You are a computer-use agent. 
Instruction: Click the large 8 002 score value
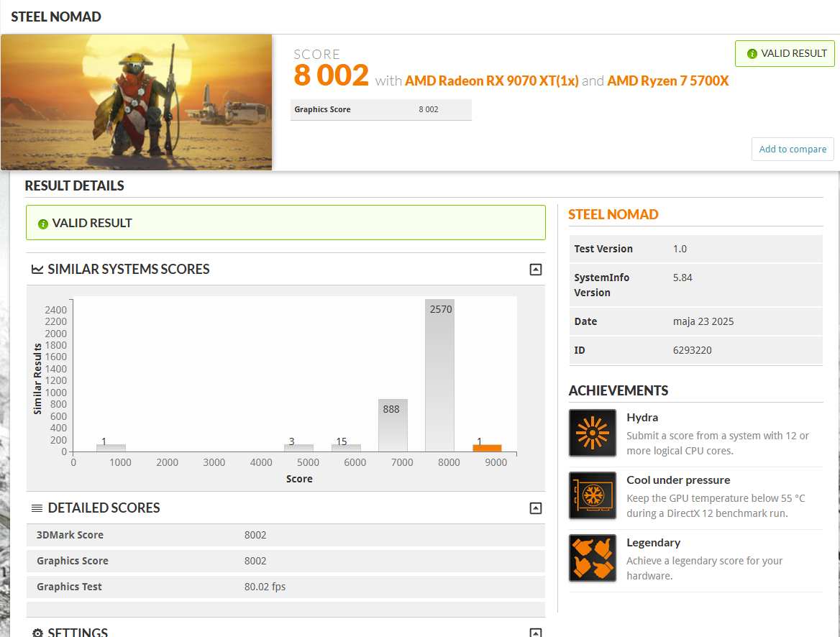(x=331, y=75)
